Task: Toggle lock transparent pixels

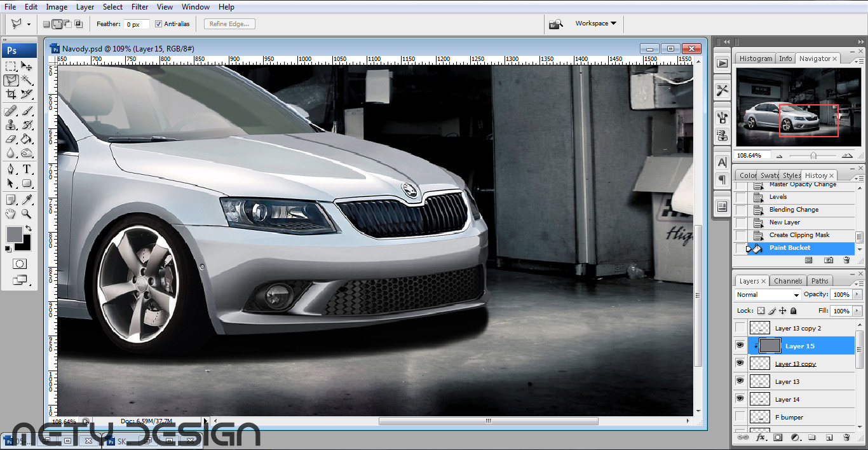Action: [x=761, y=311]
